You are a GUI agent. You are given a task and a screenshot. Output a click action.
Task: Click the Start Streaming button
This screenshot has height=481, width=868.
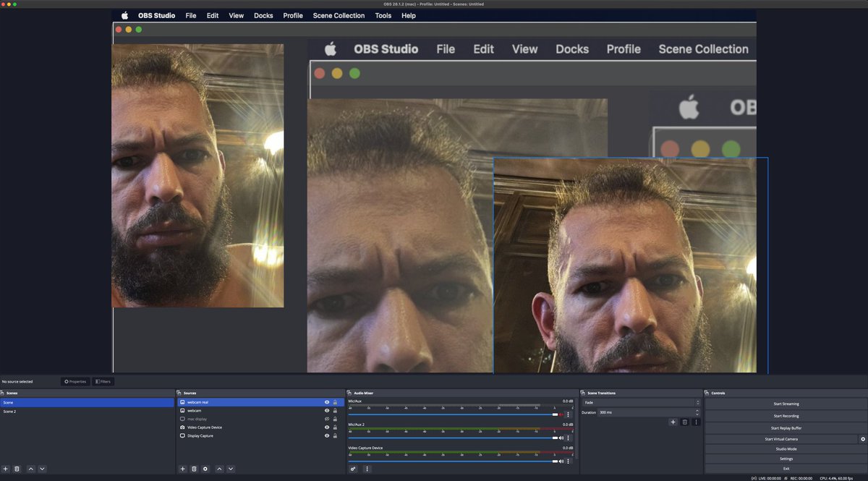[786, 404]
